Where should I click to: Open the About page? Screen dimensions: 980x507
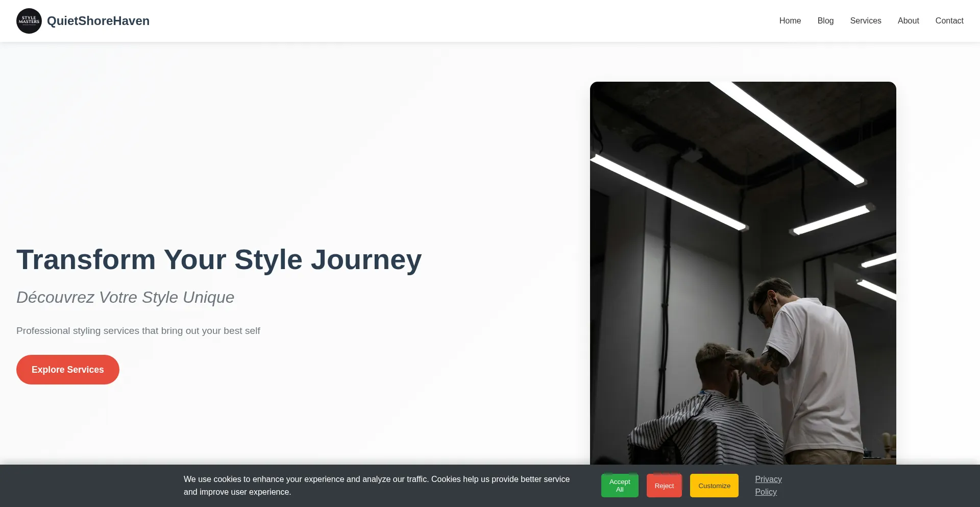[x=908, y=21]
